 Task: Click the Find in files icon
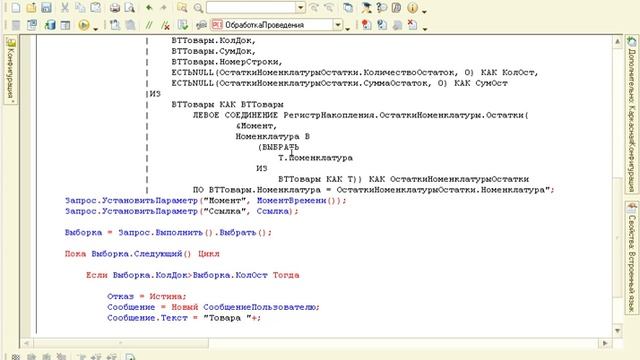[x=182, y=7]
